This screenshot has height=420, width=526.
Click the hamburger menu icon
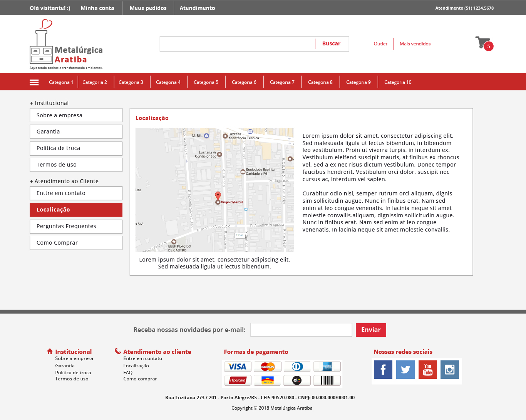coord(34,82)
